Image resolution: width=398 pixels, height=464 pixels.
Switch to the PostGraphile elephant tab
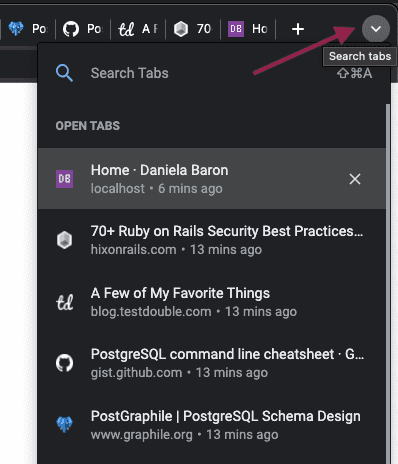click(28, 29)
